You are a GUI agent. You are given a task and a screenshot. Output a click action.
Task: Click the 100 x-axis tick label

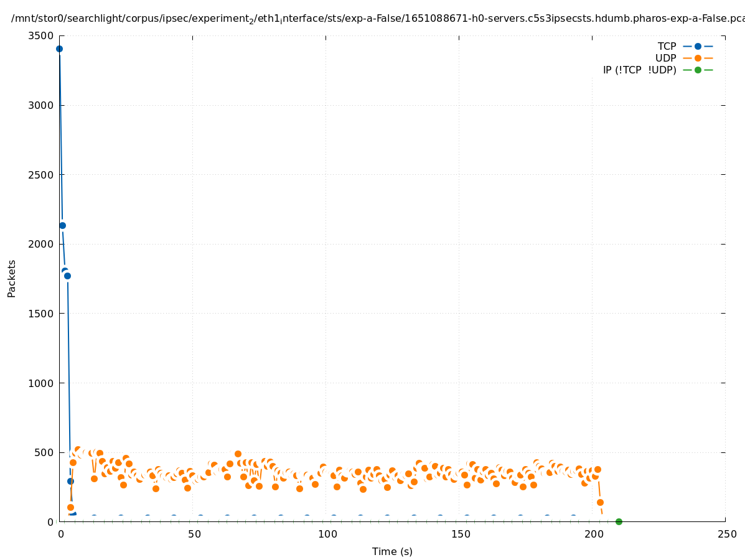(x=327, y=534)
